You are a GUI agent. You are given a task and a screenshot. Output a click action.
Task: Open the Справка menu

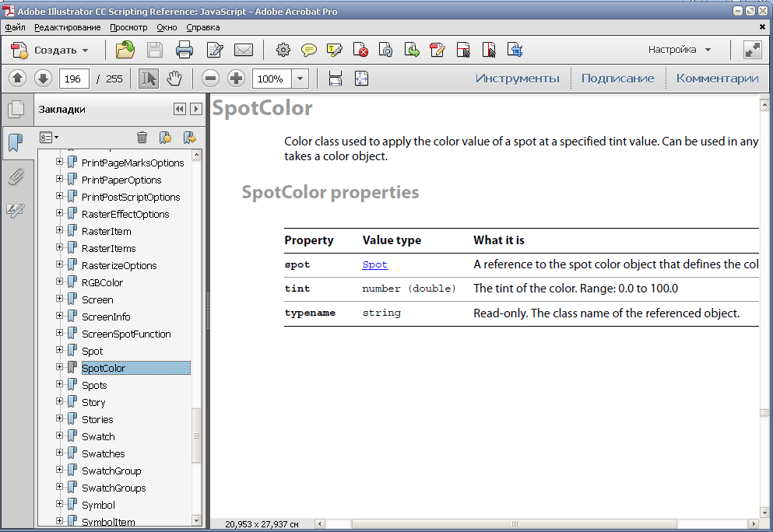pyautogui.click(x=203, y=27)
